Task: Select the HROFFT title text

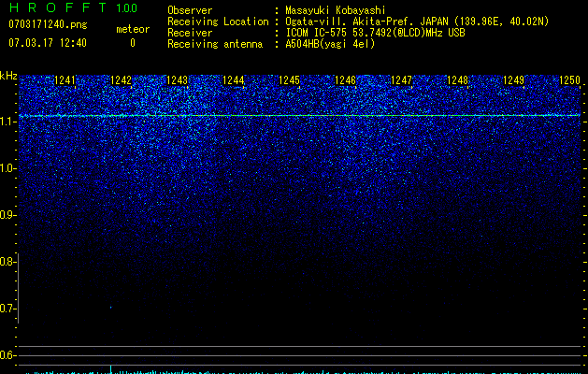Action: pyautogui.click(x=58, y=7)
